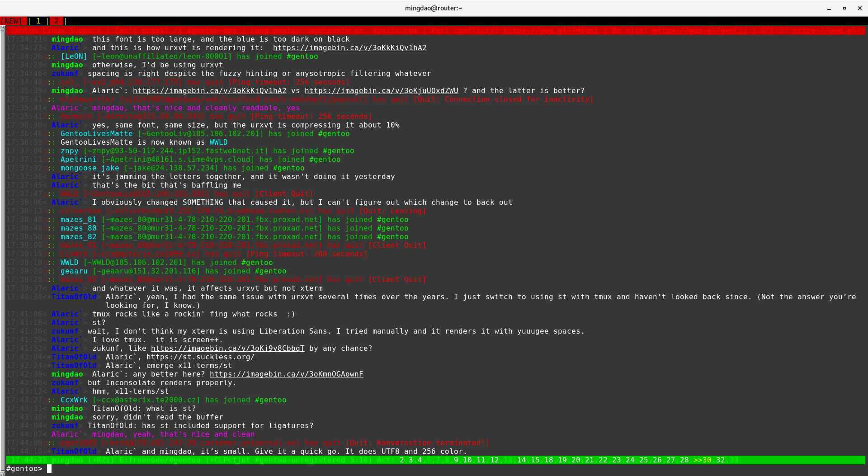Click nick mongoose_jake in join line
Screen dimensions: 868x476
tap(90, 168)
